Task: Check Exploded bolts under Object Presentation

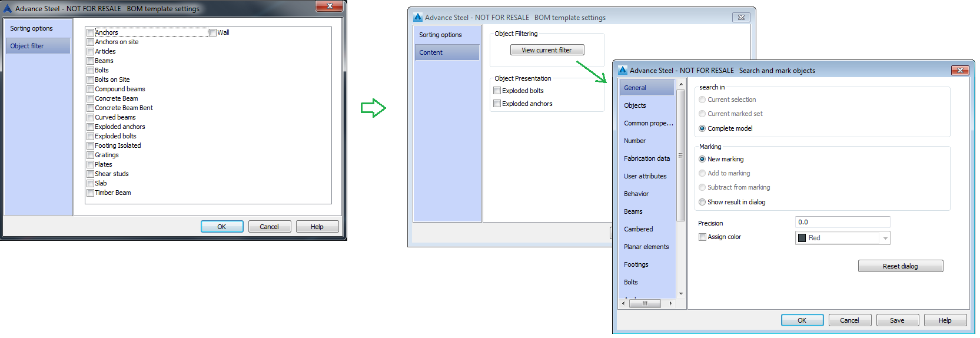Action: pos(497,91)
